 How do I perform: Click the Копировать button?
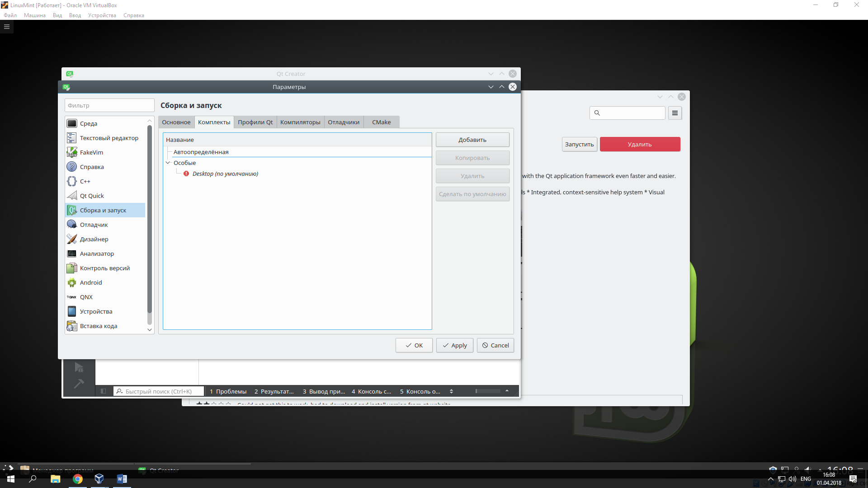(472, 158)
